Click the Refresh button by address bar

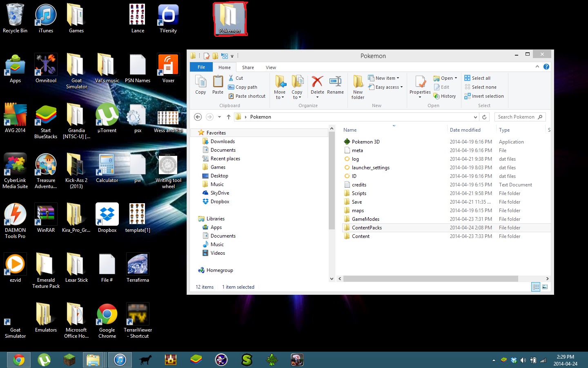tap(484, 117)
